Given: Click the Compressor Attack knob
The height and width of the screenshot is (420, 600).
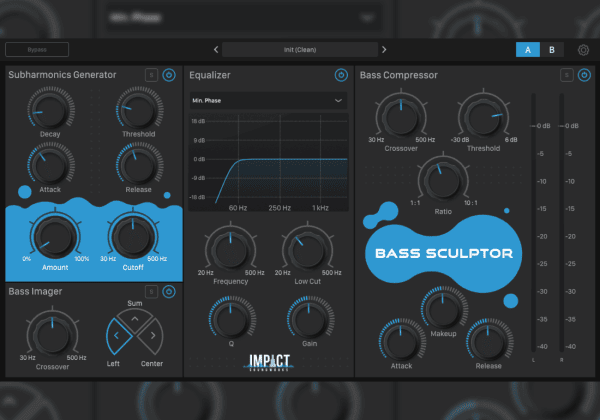Looking at the screenshot, I should tap(402, 340).
